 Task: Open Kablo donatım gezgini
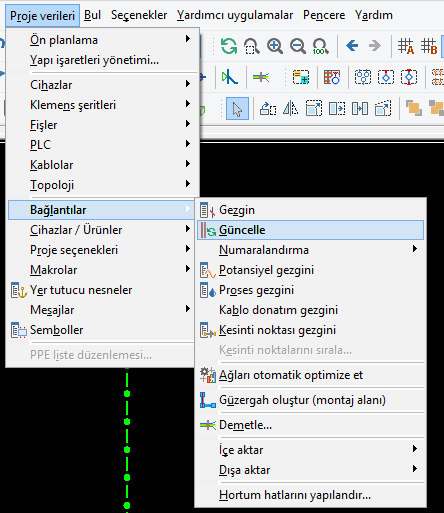310,310
